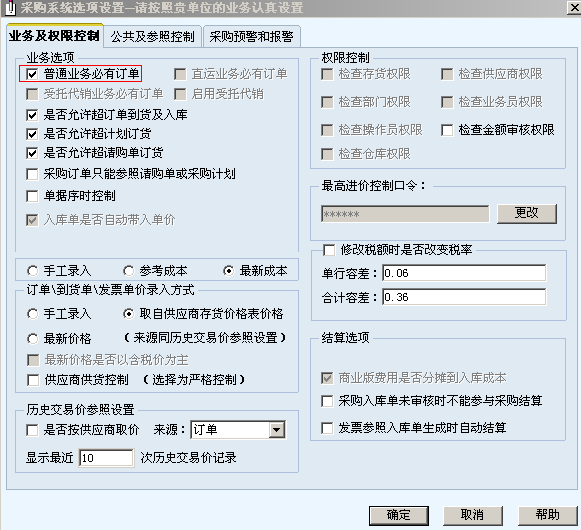
Task: Click the 商业版费用是否分摊到入库成本 checkbox
Action: click(x=327, y=378)
